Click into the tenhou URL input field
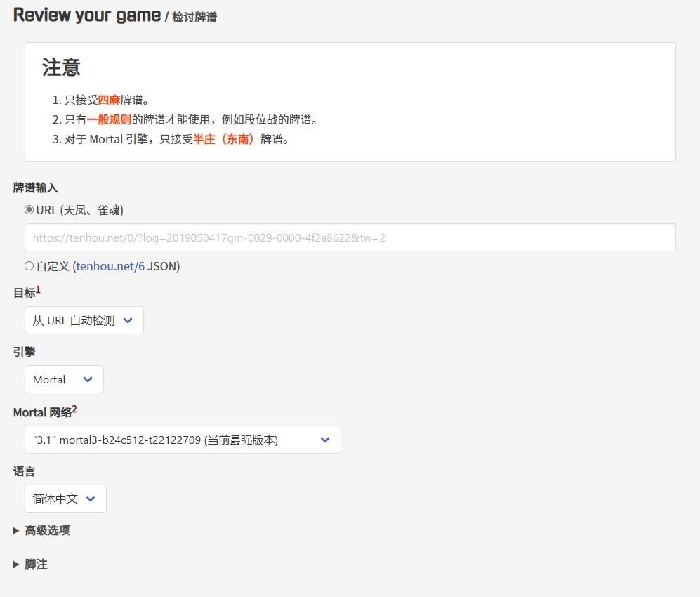 click(350, 237)
